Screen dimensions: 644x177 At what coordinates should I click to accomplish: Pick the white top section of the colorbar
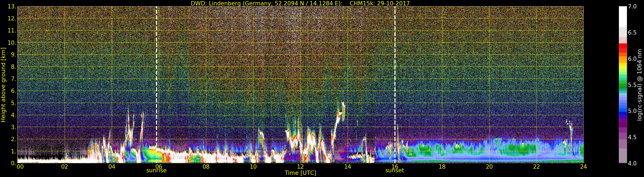tap(623, 16)
